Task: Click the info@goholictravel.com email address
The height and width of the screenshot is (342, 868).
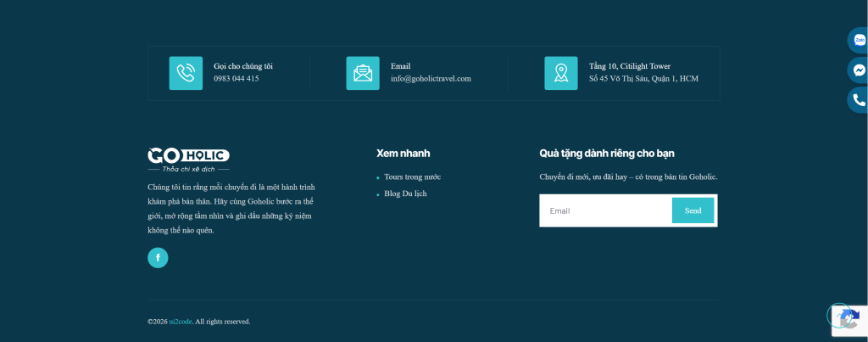Action: tap(431, 79)
